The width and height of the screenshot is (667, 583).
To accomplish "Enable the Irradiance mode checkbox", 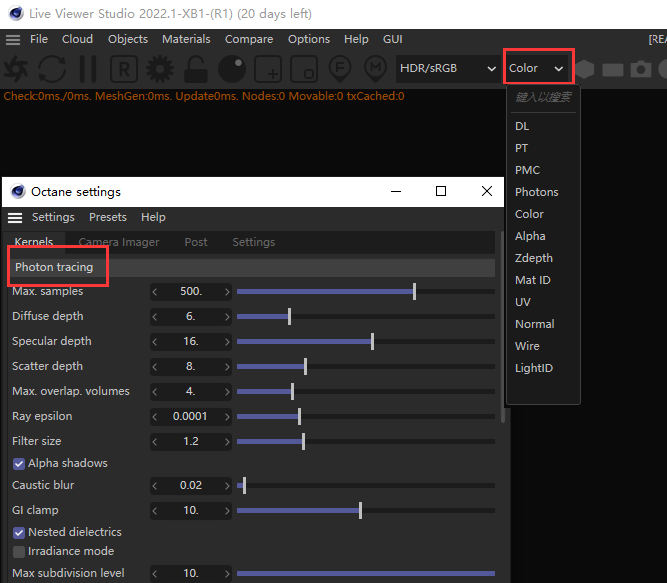I will (19, 552).
